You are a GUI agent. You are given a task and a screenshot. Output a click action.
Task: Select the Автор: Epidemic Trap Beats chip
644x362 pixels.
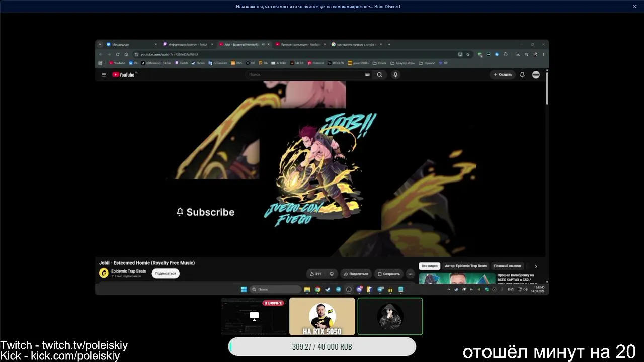click(x=466, y=266)
